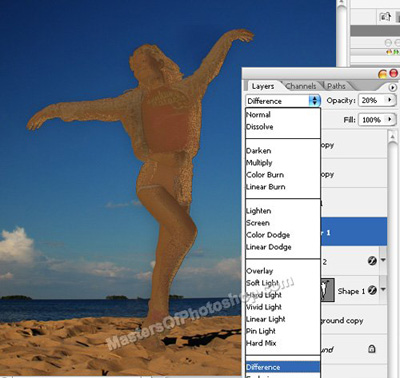400x378 pixels.
Task: Switch to the Paths tab
Action: [x=336, y=86]
